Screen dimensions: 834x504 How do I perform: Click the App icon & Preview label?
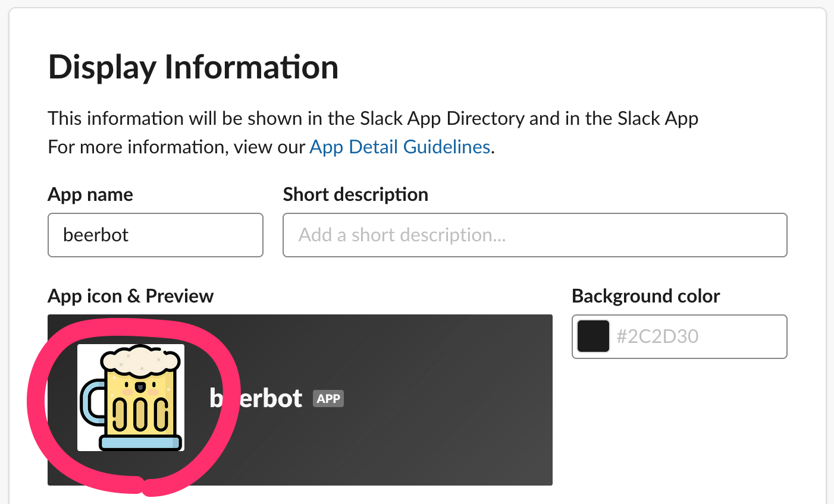pos(130,296)
